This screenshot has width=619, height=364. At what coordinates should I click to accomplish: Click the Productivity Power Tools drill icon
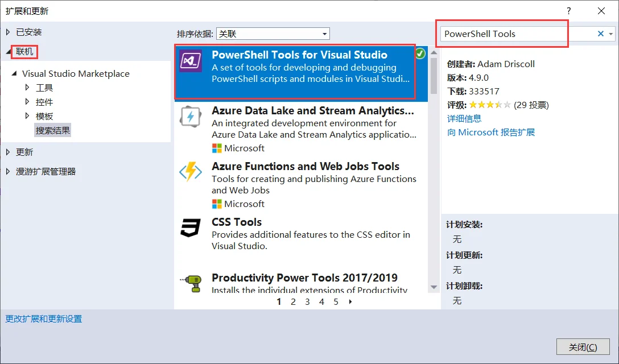[191, 283]
